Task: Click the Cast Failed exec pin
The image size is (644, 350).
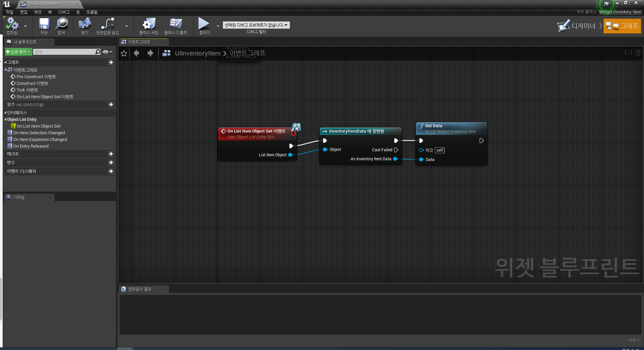Action: tap(396, 150)
